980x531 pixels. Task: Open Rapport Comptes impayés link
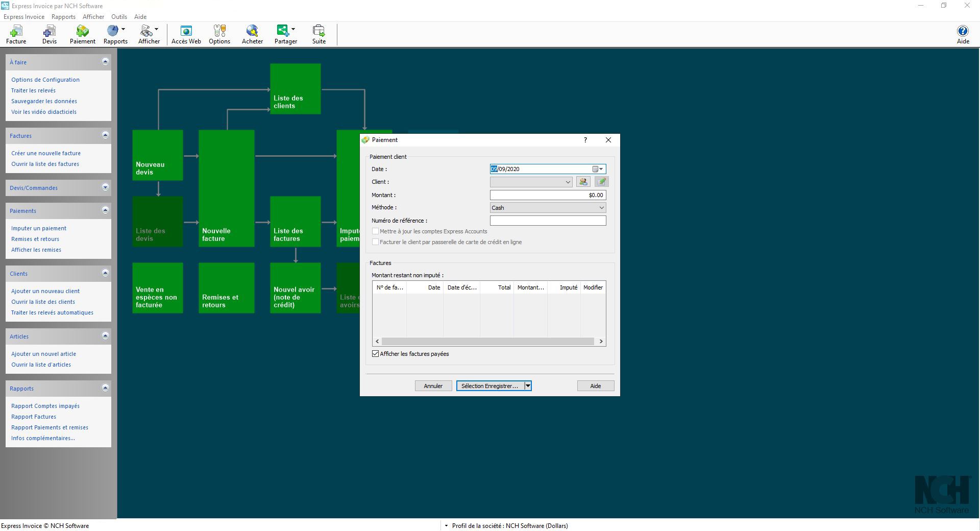click(x=45, y=406)
